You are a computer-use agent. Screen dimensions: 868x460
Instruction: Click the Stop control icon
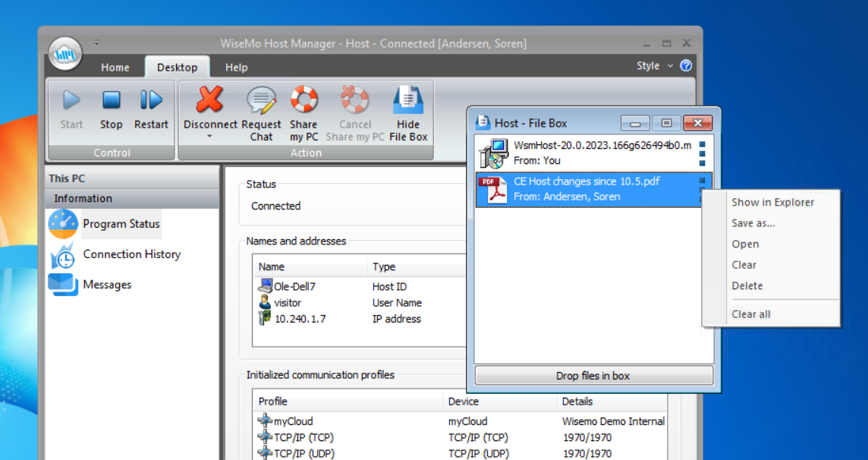tap(111, 99)
